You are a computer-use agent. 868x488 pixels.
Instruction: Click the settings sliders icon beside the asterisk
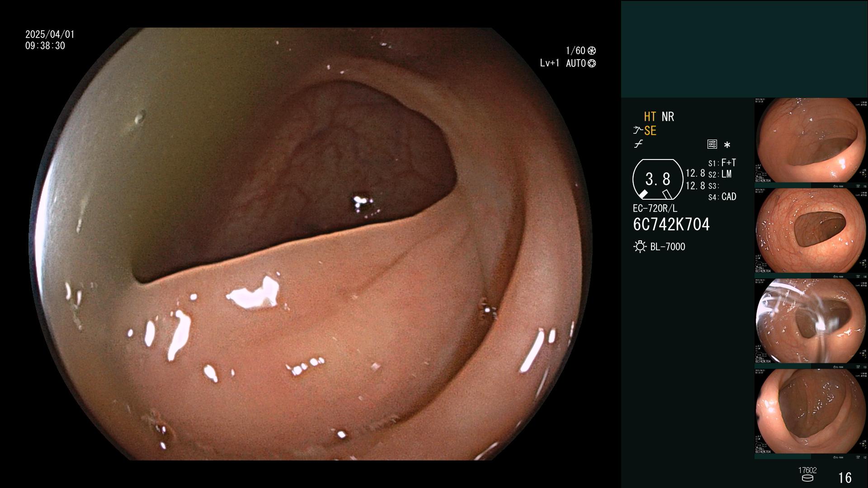[712, 144]
